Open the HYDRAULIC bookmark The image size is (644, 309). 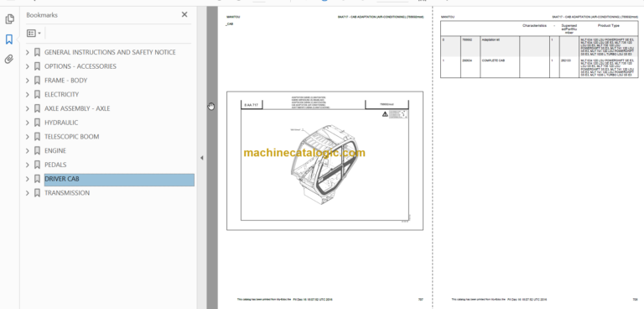pos(61,123)
